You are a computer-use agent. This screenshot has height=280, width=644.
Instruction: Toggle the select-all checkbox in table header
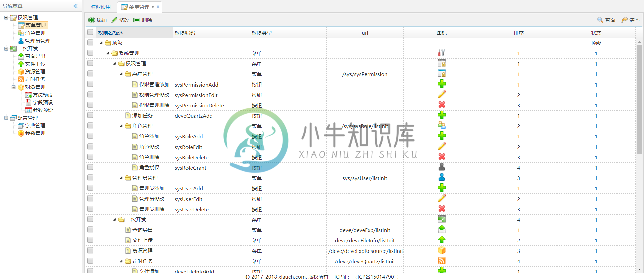(x=90, y=32)
